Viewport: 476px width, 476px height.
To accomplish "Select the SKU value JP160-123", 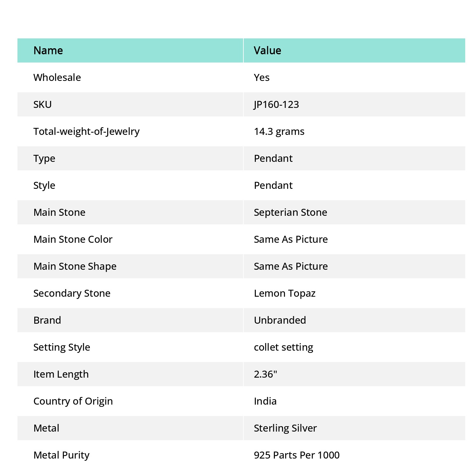I will (276, 104).
